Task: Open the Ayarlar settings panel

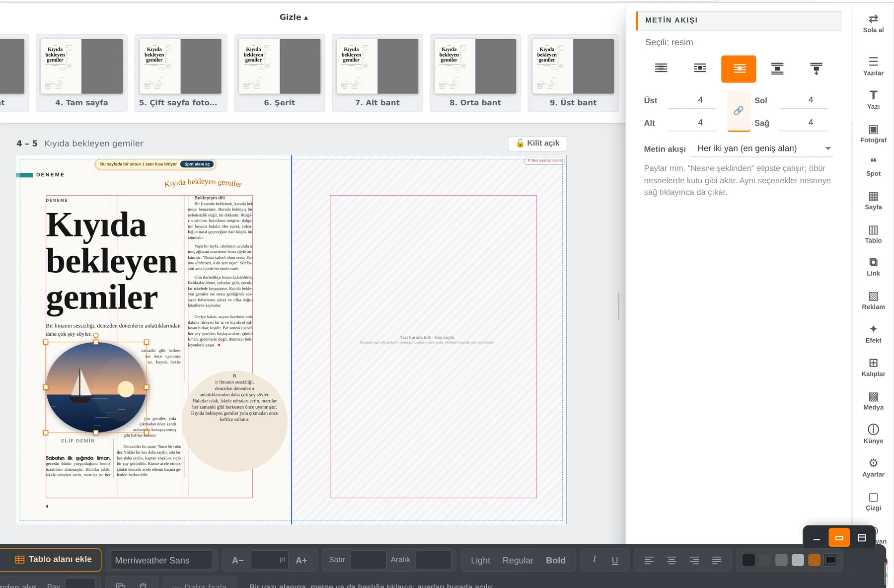Action: point(873,468)
